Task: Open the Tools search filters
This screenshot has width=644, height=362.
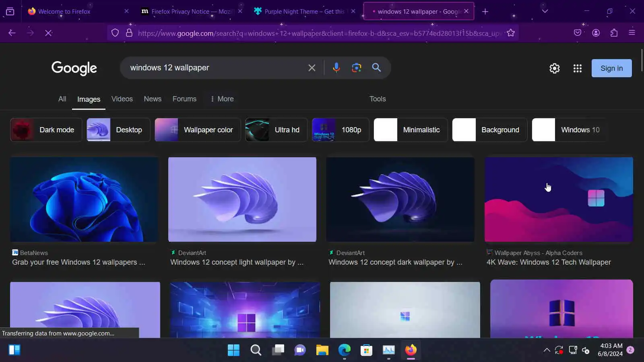Action: [x=378, y=99]
